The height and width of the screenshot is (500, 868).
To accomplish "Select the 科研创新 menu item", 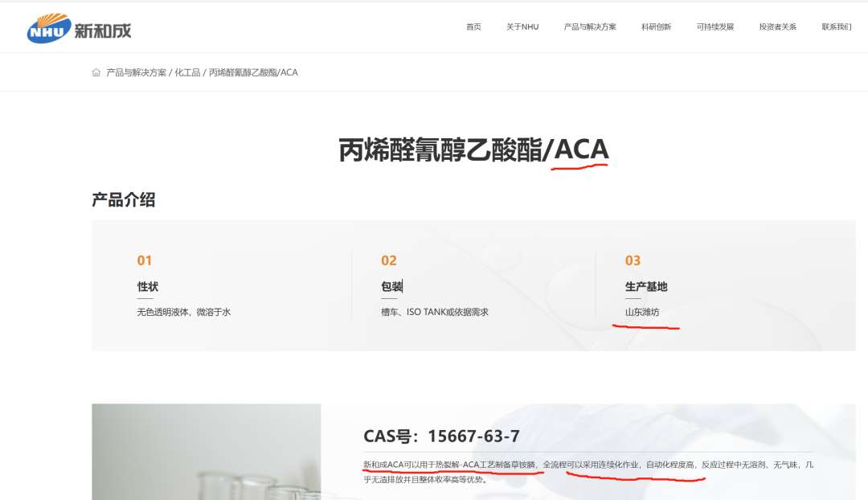I will tap(656, 27).
